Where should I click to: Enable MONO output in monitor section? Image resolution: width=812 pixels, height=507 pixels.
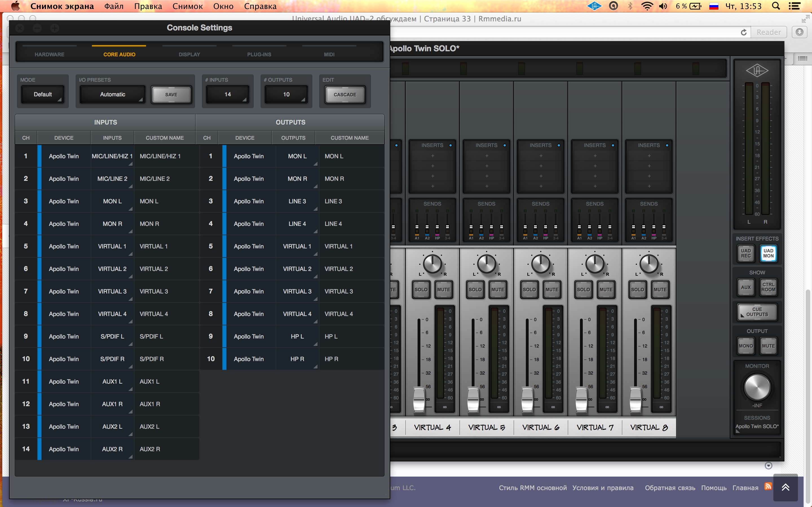pos(745,346)
